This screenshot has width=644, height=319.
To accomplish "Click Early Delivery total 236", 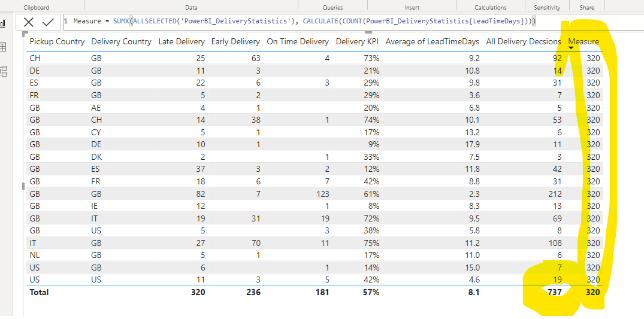I will (253, 292).
